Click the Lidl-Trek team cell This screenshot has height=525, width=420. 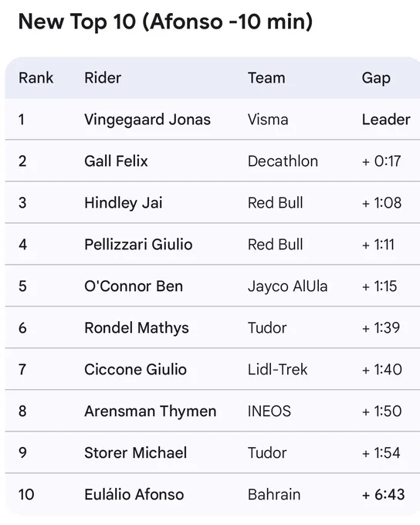(277, 370)
